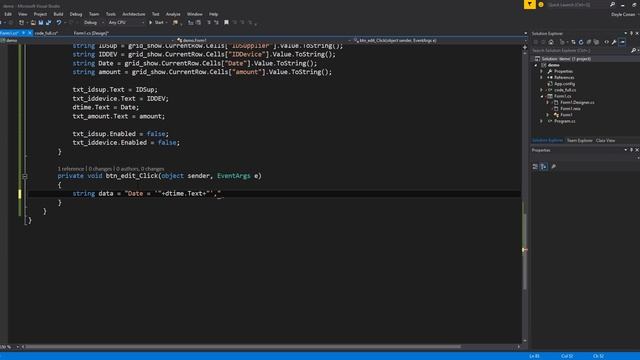This screenshot has width=640, height=360.
Task: Collapse the Form1.cs node in Solution Explorer
Action: 542,96
